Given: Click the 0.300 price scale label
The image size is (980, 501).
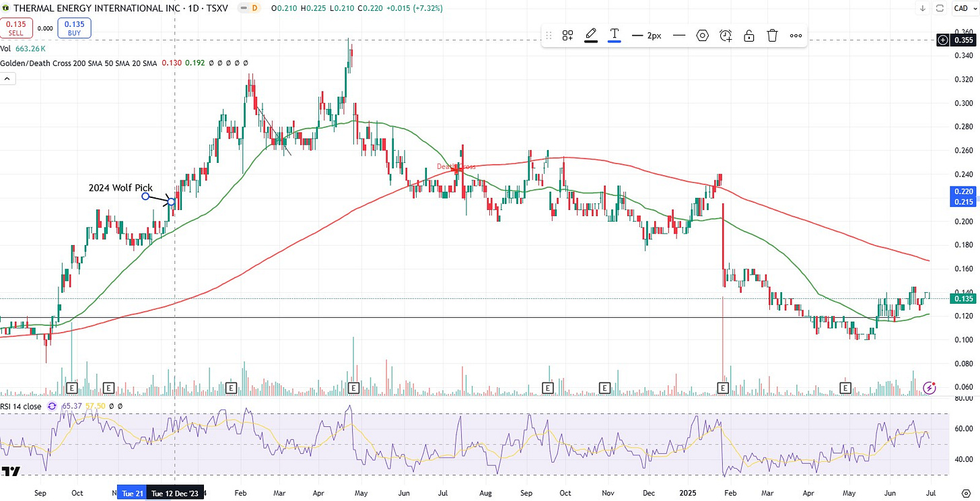Looking at the screenshot, I should coord(964,103).
